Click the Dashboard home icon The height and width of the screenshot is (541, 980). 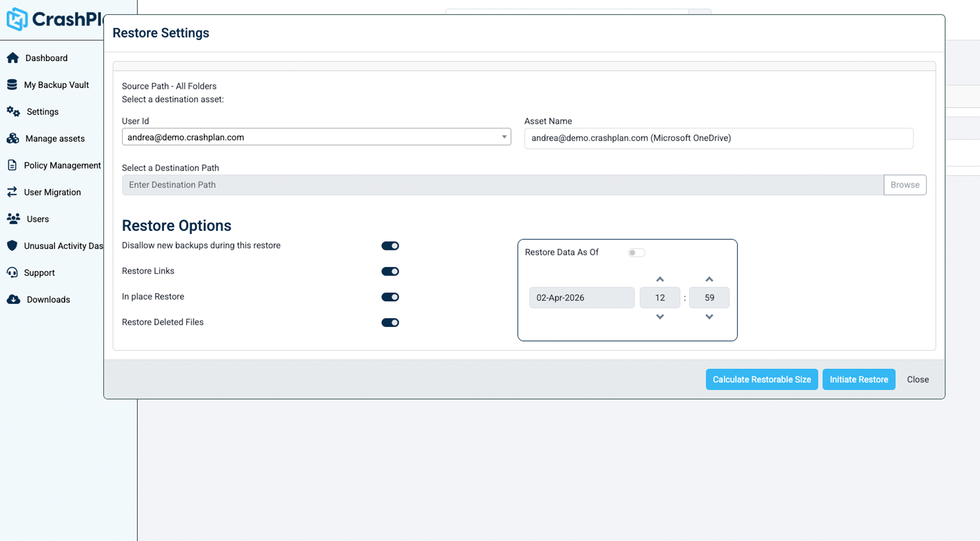[x=13, y=58]
